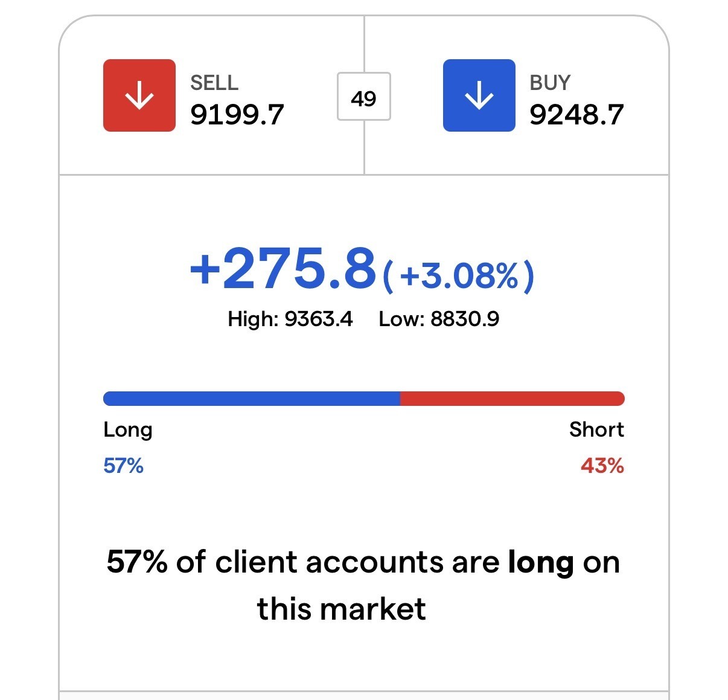
Task: Tap the blue 57% long percentage
Action: [x=123, y=466]
